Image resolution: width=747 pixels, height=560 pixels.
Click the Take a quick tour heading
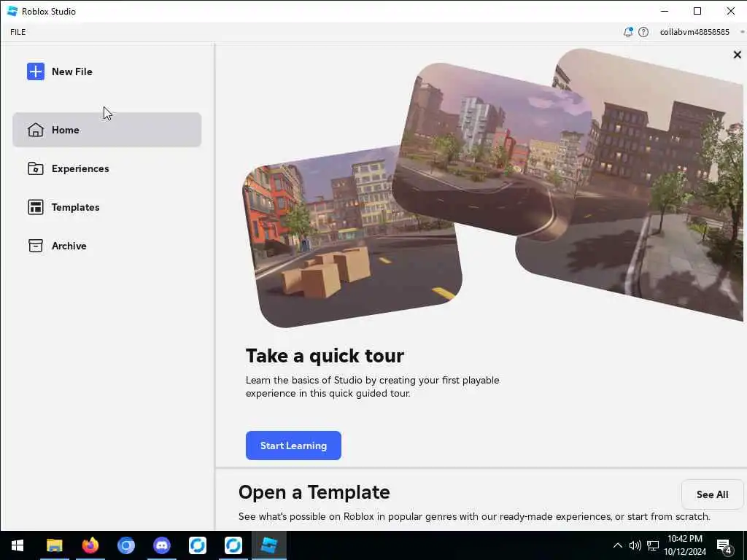(325, 356)
